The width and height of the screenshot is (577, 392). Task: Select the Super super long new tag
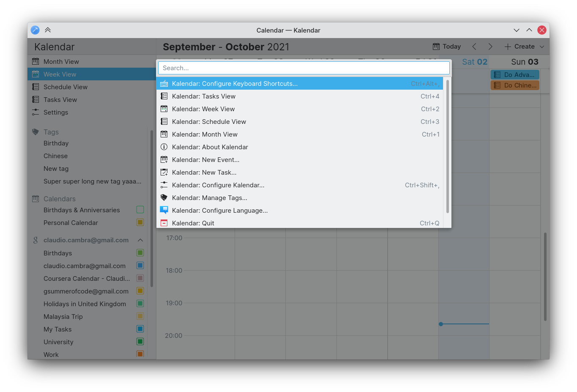pyautogui.click(x=93, y=181)
